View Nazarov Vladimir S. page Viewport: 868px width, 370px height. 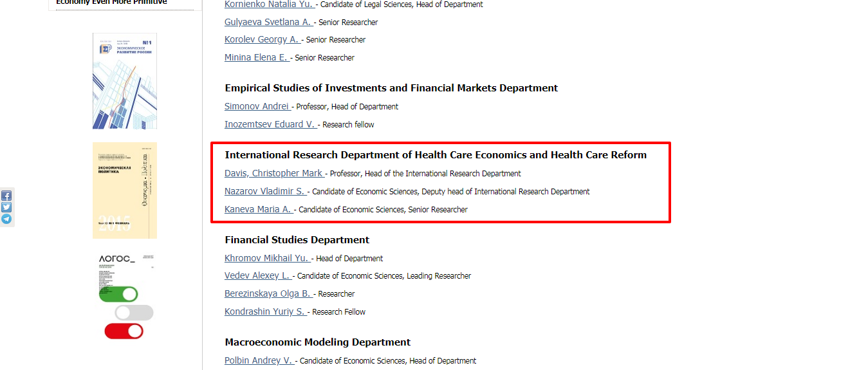click(x=266, y=191)
